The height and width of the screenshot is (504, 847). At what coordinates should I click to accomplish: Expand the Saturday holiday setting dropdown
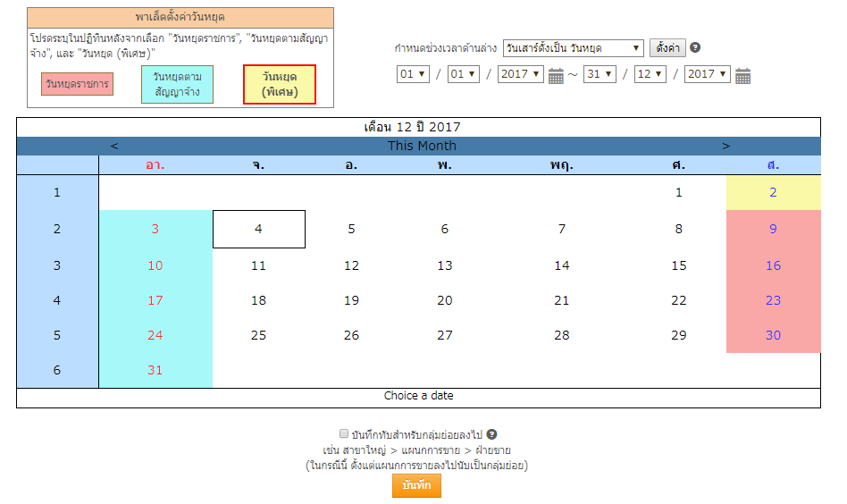pos(572,48)
